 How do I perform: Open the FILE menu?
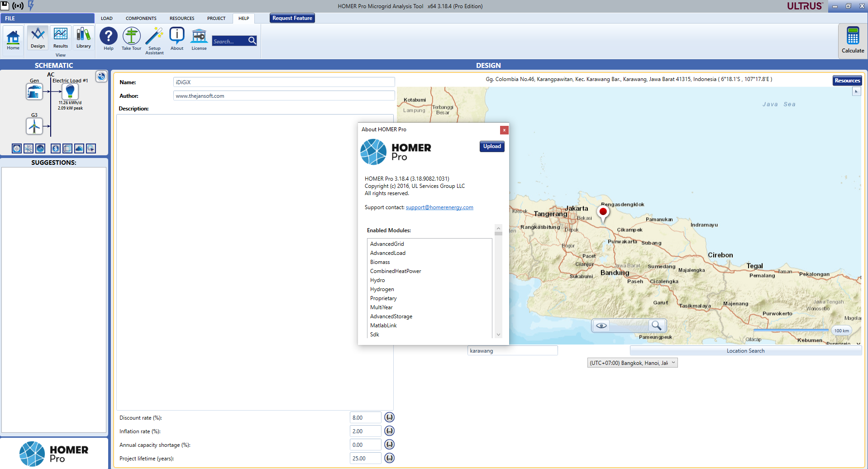[47, 18]
